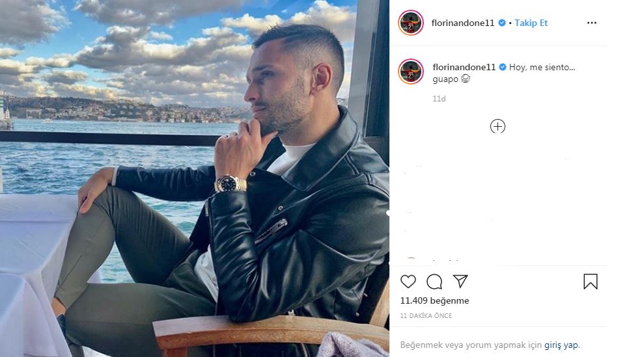Click the verified badge next to the caption username
The height and width of the screenshot is (357, 644).
503,67
